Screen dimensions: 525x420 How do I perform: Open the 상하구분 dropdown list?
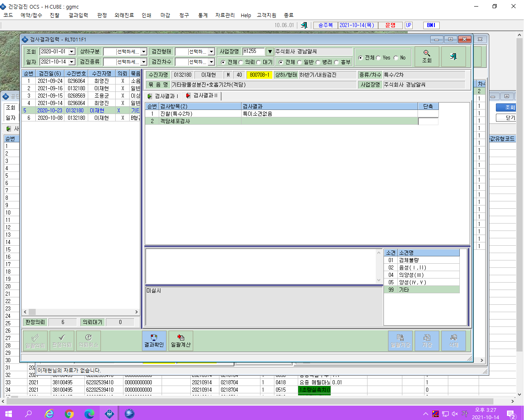click(144, 52)
